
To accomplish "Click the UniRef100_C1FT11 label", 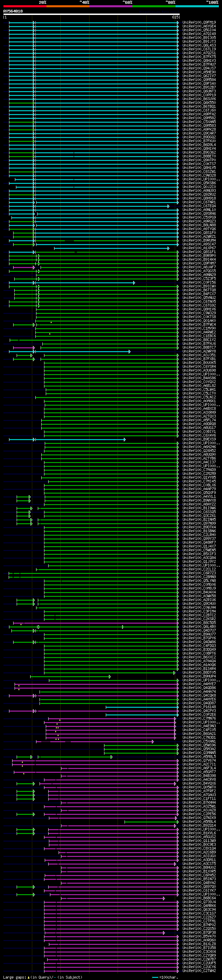I will pyautogui.click(x=199, y=799).
